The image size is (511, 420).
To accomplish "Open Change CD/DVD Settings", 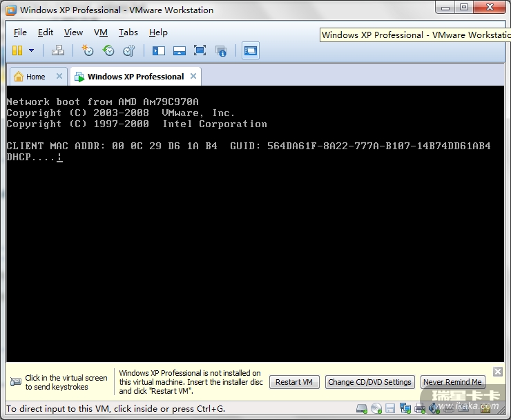I will 369,382.
